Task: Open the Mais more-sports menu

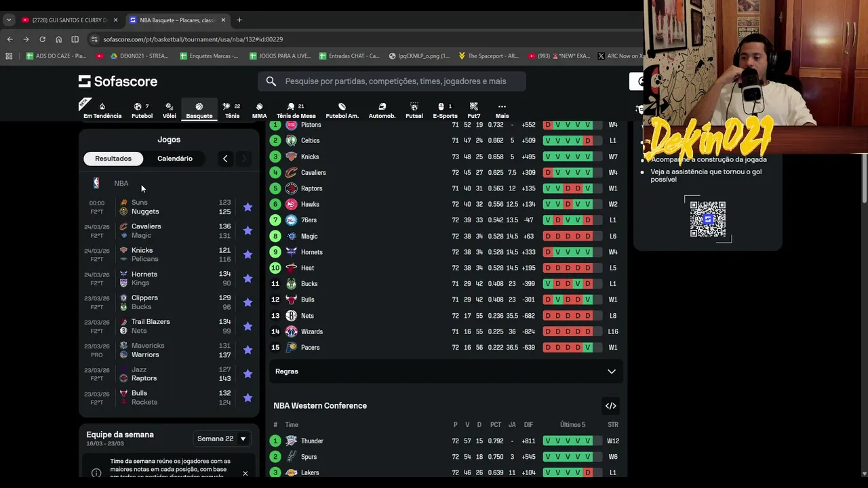Action: tap(502, 110)
